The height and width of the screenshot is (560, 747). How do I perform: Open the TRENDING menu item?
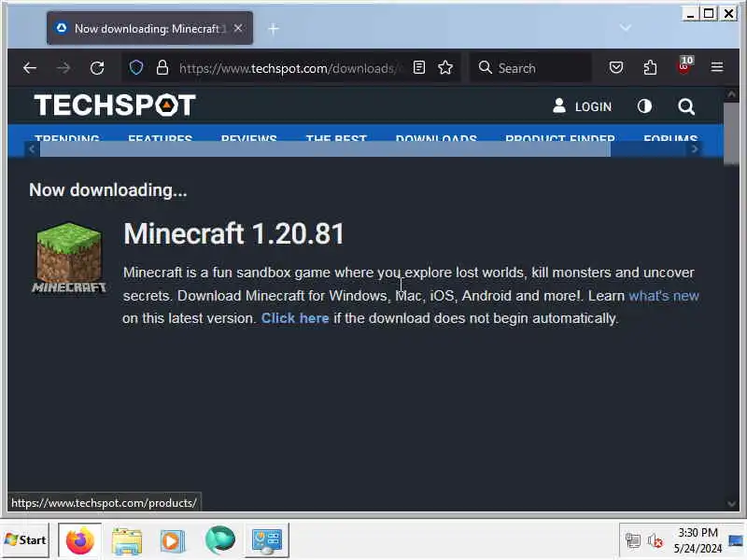tap(66, 138)
